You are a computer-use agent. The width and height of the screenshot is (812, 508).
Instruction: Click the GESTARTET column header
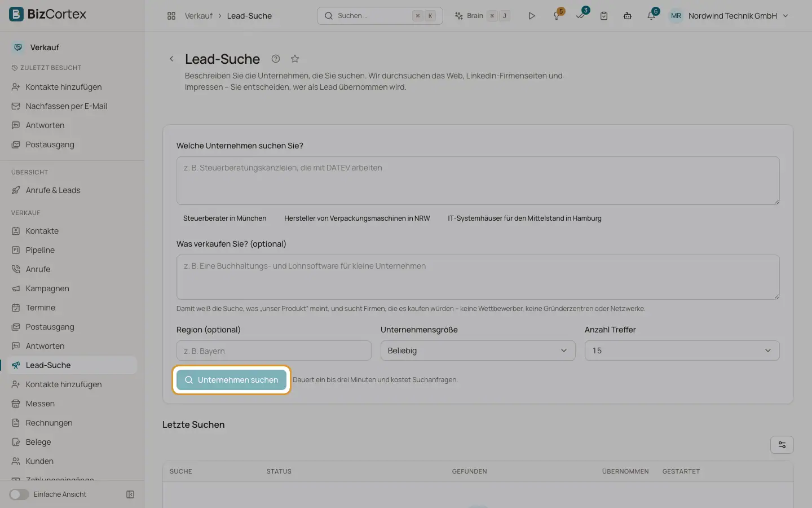pos(681,471)
